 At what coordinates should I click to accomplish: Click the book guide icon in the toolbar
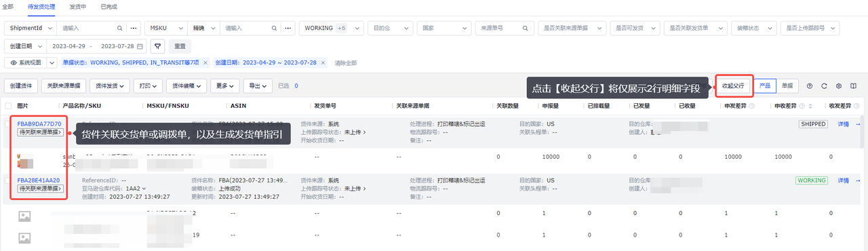[x=854, y=86]
